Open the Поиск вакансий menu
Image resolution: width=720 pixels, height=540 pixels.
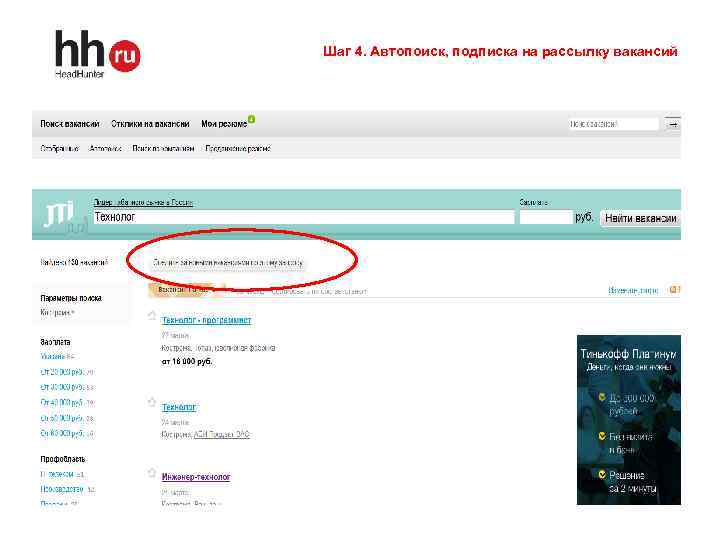pyautogui.click(x=70, y=124)
